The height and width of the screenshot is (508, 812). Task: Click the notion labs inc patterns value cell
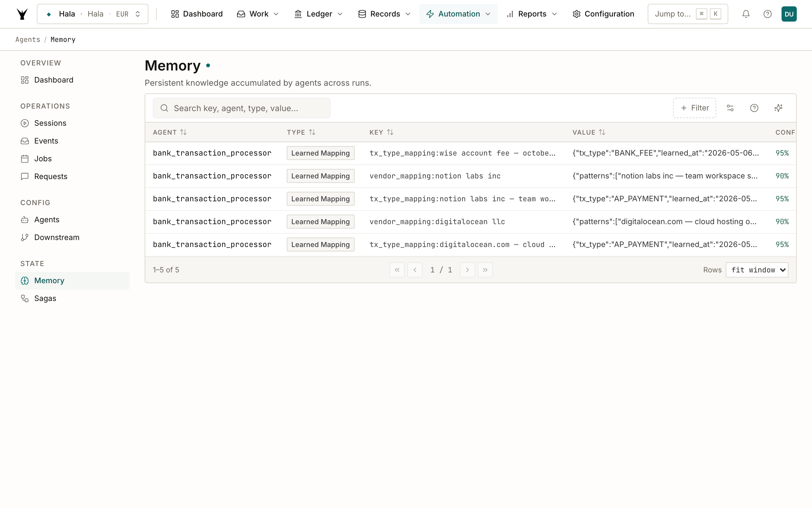click(665, 176)
